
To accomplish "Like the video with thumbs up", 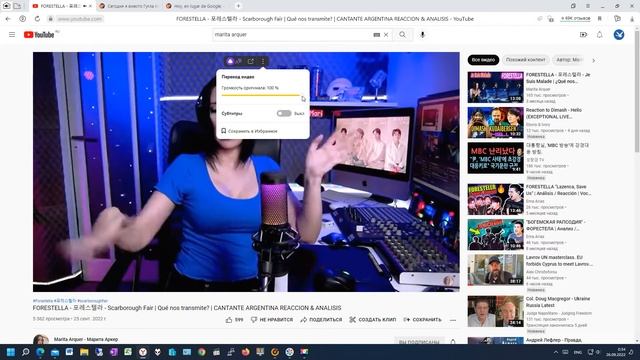I will click(x=234, y=320).
